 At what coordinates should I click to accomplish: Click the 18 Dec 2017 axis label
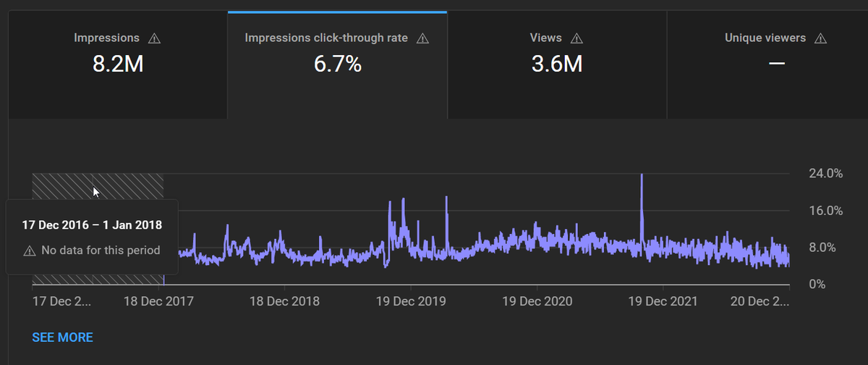pos(158,302)
